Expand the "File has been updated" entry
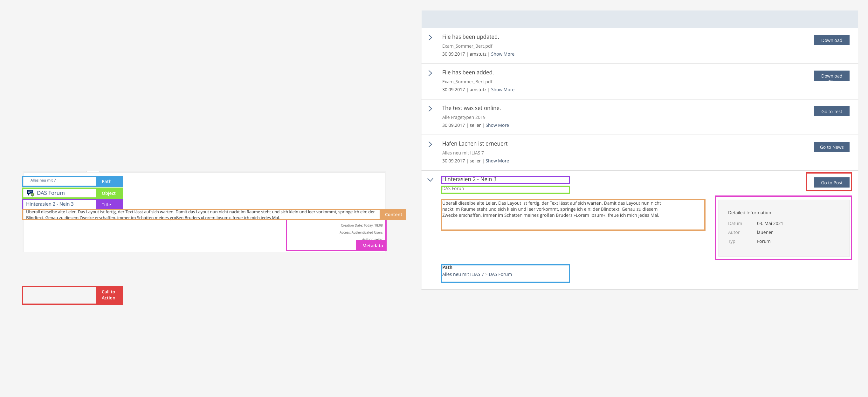868x397 pixels. point(430,38)
